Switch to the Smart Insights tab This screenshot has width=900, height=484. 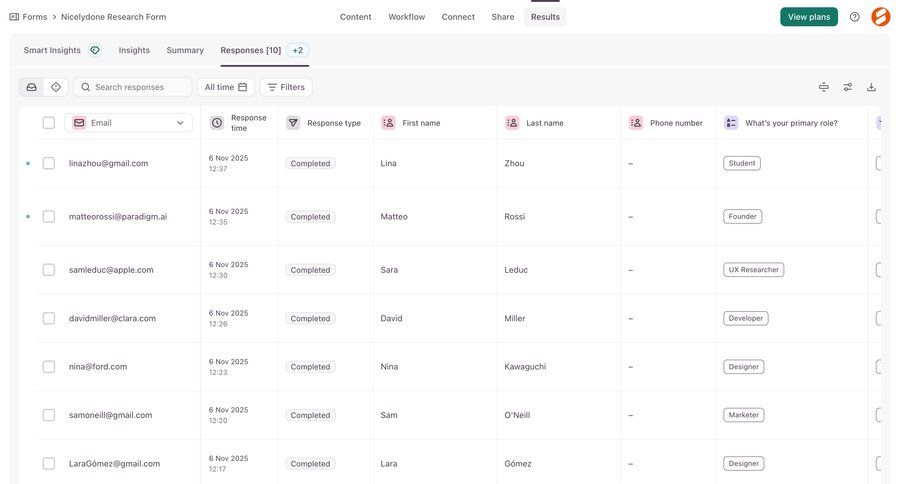(x=52, y=51)
